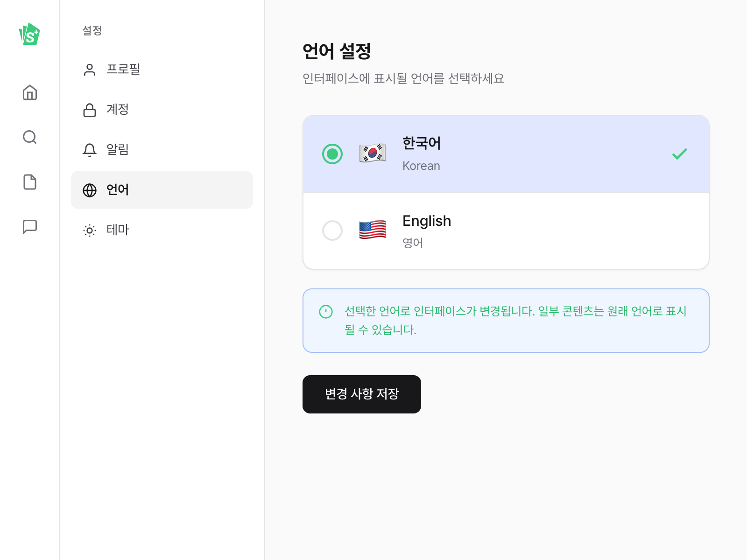Open the 프로필 settings menu item
747x560 pixels.
[x=123, y=70]
